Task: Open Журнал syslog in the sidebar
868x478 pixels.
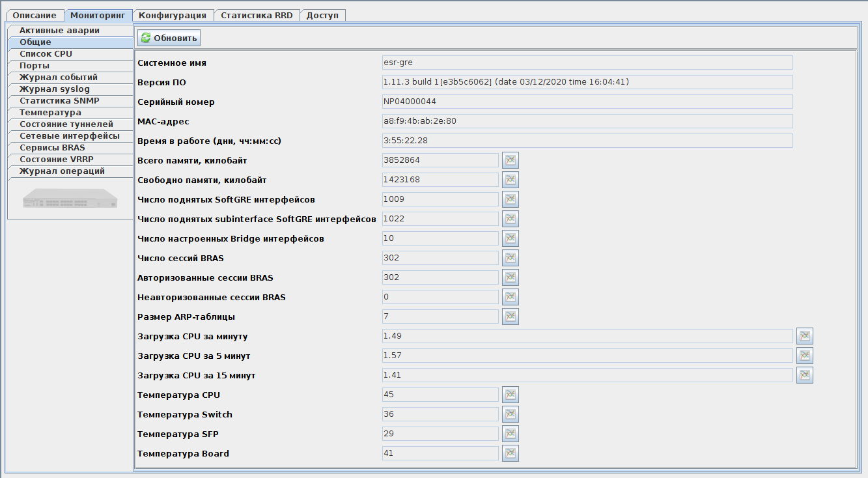Action: click(x=55, y=89)
